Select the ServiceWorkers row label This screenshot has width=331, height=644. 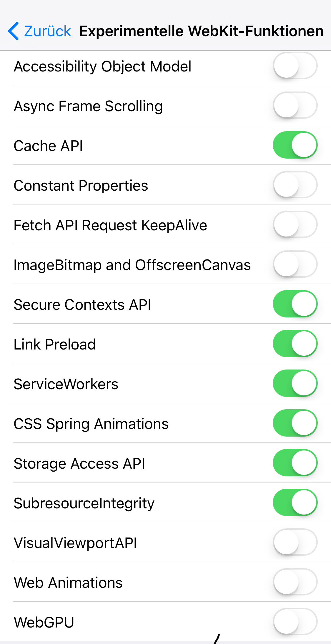click(x=66, y=384)
